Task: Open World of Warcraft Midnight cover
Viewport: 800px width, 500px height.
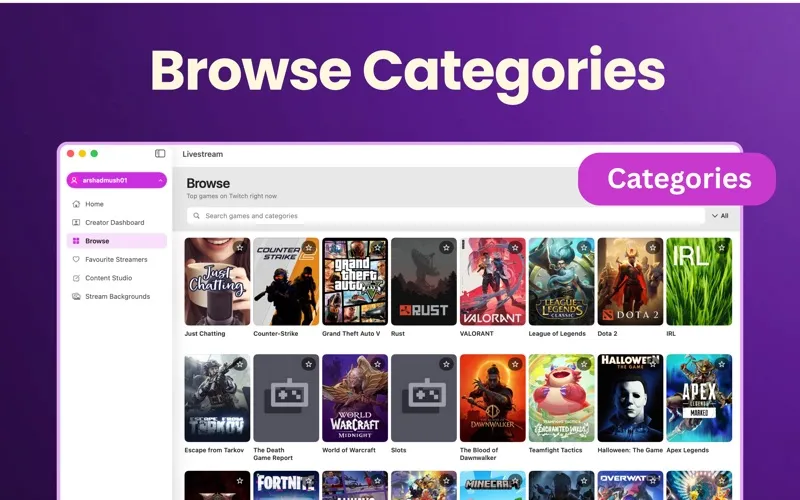Action: [x=355, y=398]
